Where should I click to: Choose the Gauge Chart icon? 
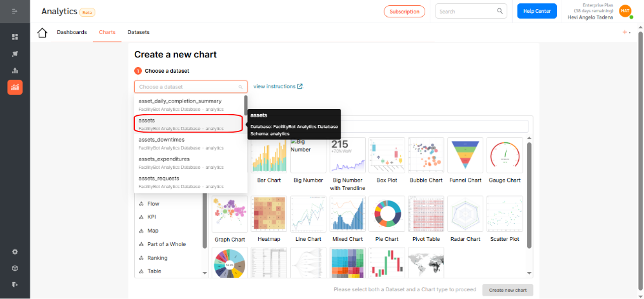point(505,155)
